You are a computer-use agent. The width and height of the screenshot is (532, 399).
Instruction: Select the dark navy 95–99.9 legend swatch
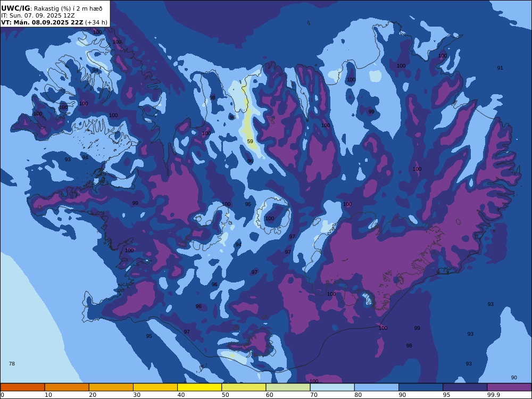point(465,387)
